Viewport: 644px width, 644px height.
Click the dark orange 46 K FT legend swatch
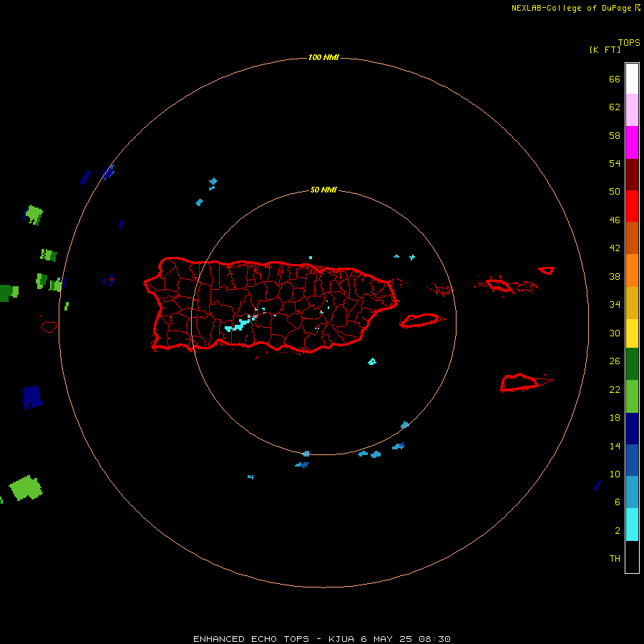pos(632,238)
